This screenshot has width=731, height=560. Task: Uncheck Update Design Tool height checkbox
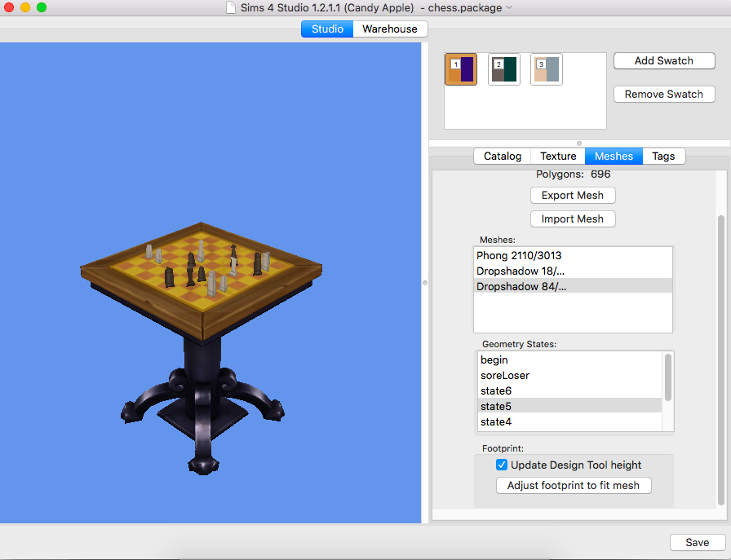point(502,465)
